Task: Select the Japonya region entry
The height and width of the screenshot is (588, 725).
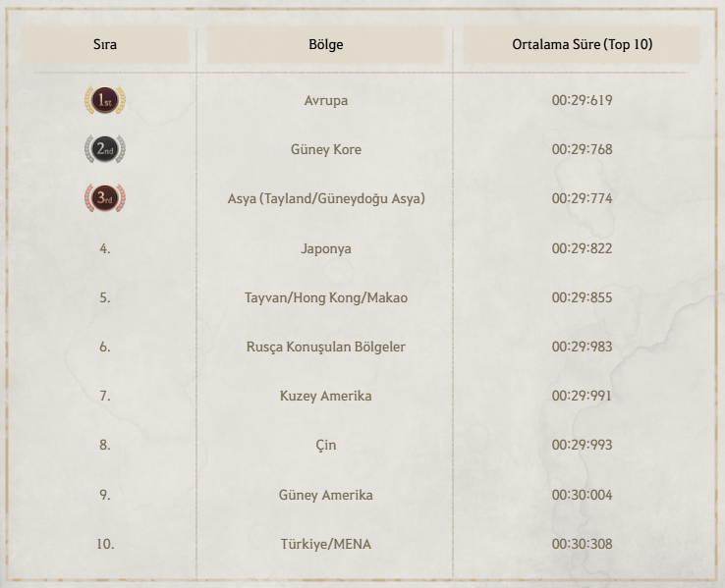Action: [x=326, y=248]
